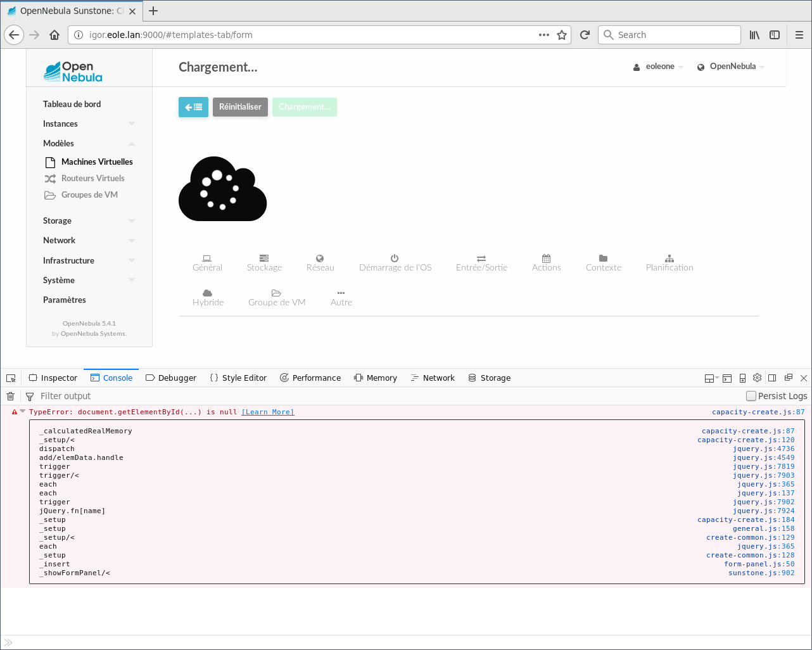
Task: Expand the Storage sidebar section
Action: [x=132, y=220]
